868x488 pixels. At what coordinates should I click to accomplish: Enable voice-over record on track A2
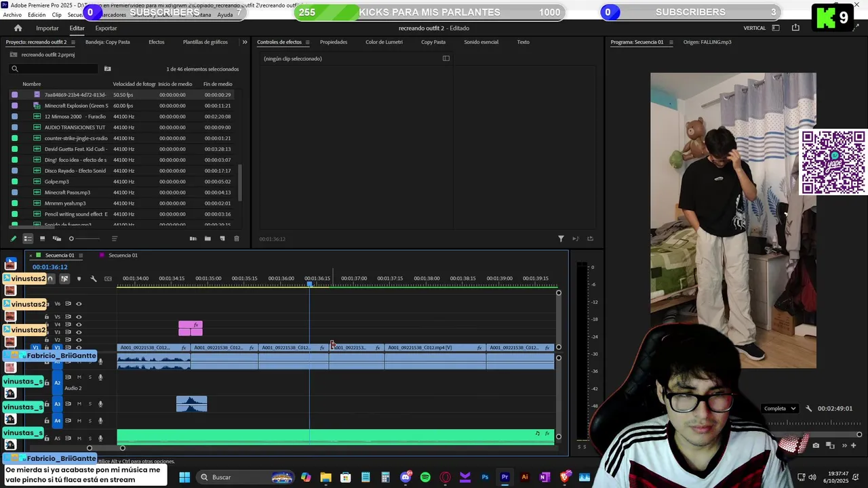click(100, 378)
